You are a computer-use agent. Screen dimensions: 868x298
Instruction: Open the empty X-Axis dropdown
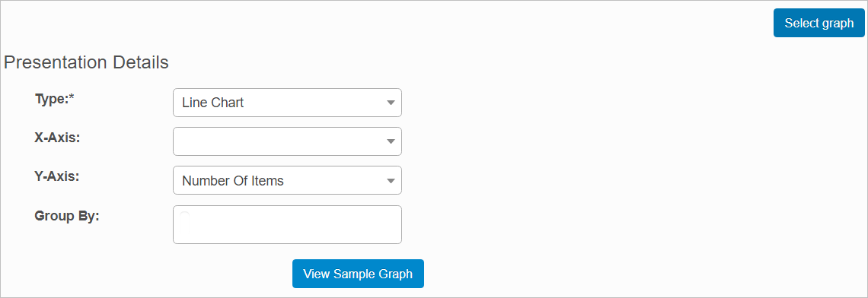click(x=287, y=141)
